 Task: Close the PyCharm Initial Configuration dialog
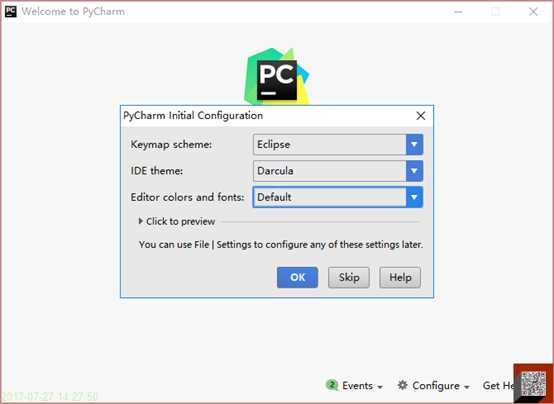pos(420,116)
